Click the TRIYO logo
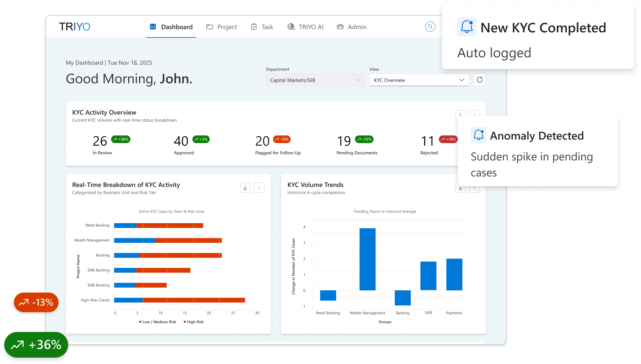Viewport: 641px width, 364px height. coord(75,27)
